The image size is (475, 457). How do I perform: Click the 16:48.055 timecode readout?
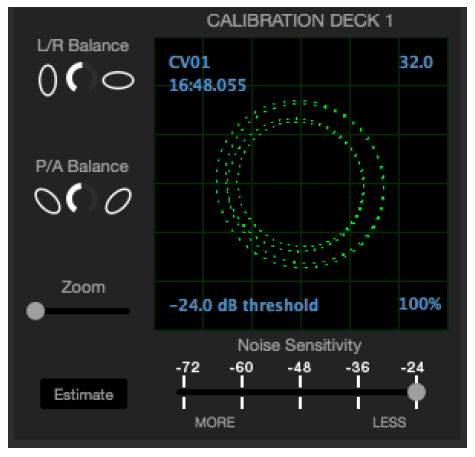click(208, 85)
